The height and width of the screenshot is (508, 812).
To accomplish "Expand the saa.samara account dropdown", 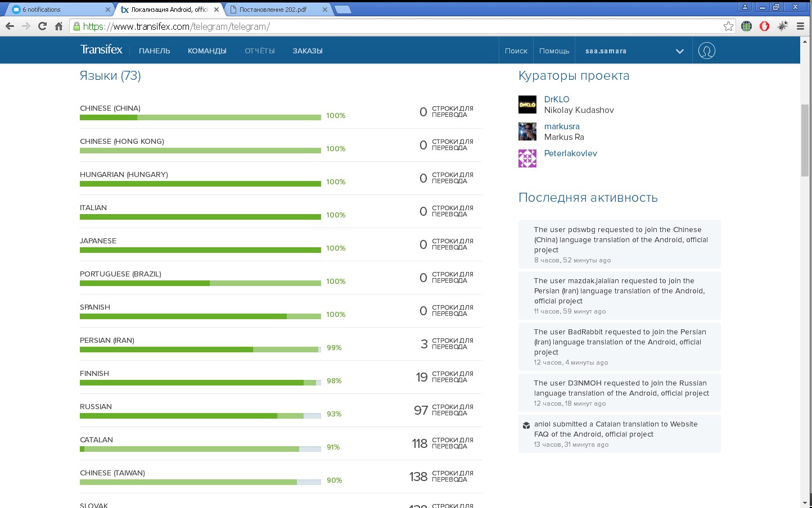I will 679,51.
